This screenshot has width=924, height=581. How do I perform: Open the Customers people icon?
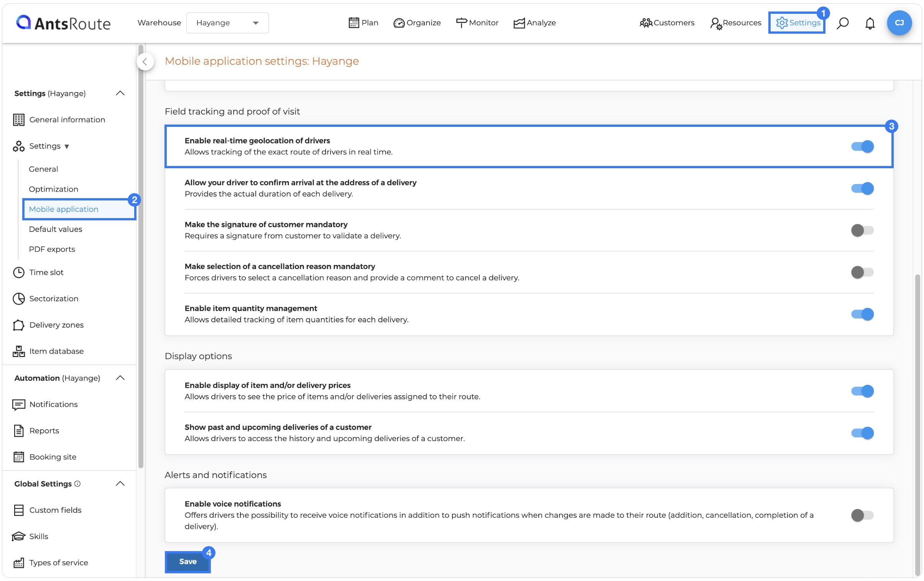[645, 23]
